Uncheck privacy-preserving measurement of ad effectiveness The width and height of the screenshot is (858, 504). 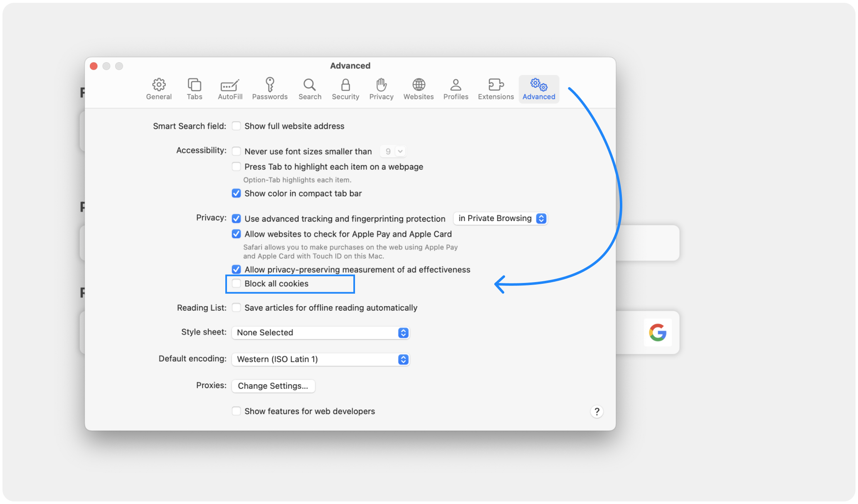[x=236, y=270]
